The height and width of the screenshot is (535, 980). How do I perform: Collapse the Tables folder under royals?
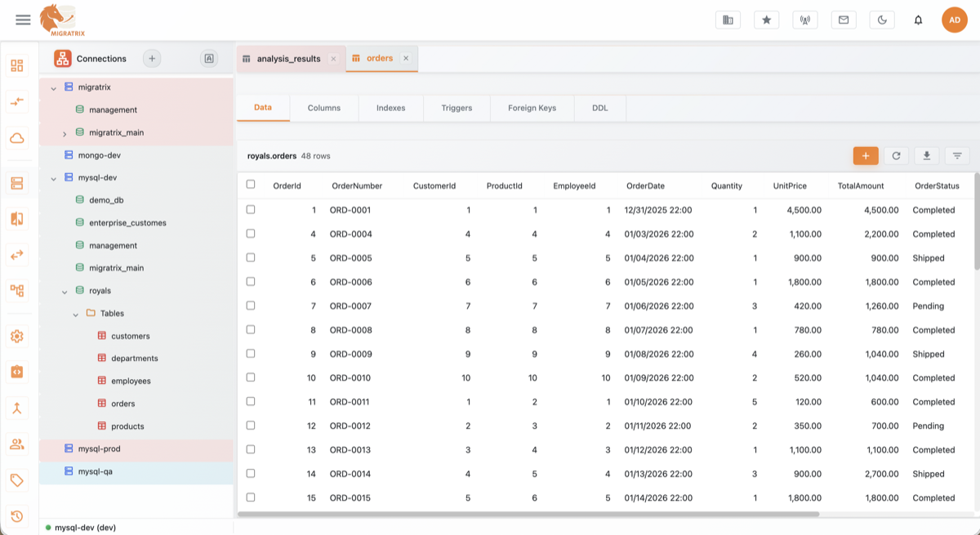coord(75,313)
